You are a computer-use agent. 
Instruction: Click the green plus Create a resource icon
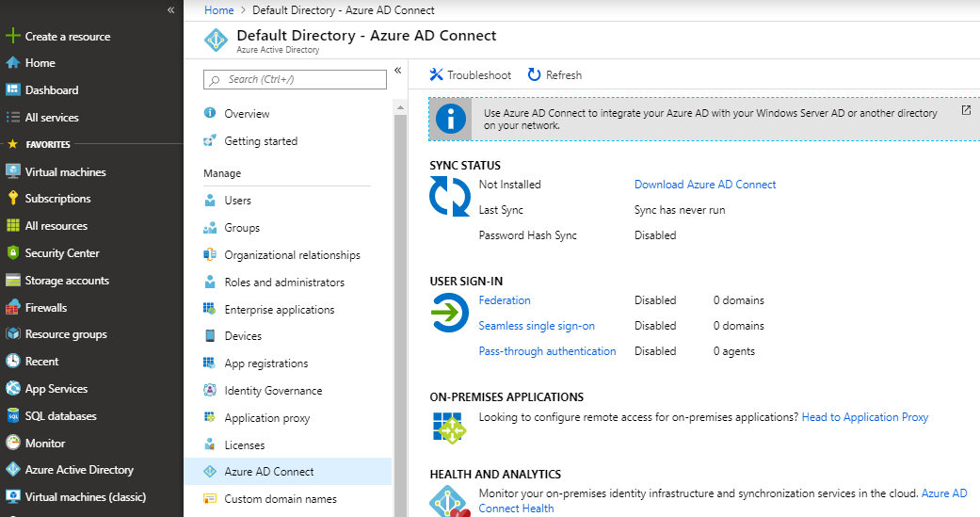tap(12, 36)
